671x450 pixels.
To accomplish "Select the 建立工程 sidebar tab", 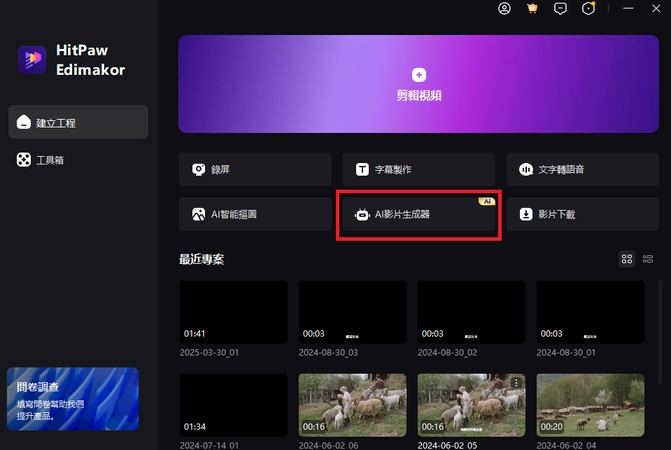I will (x=78, y=122).
